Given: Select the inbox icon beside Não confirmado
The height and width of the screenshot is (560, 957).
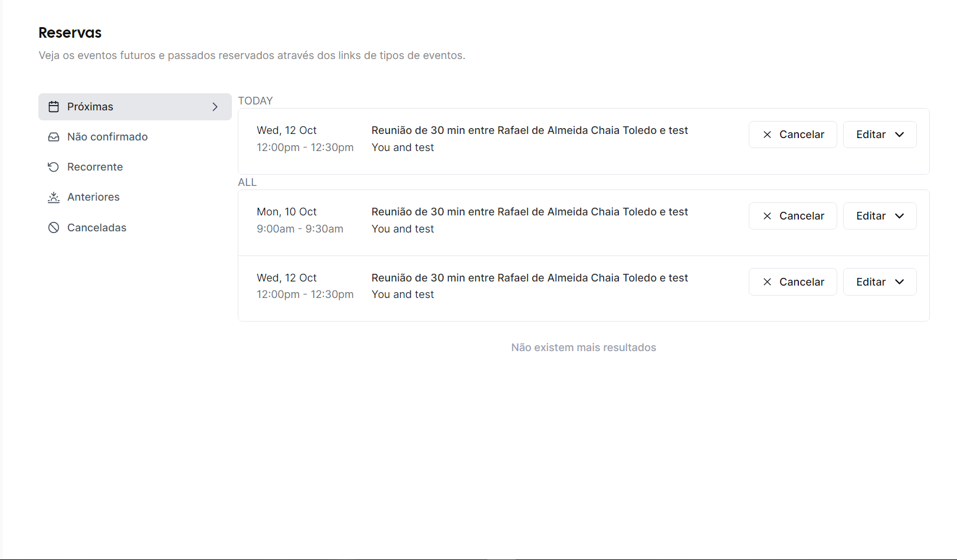Looking at the screenshot, I should [54, 136].
